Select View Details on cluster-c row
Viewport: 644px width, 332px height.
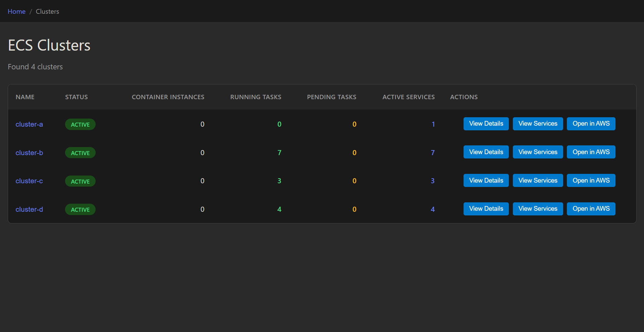coord(486,181)
